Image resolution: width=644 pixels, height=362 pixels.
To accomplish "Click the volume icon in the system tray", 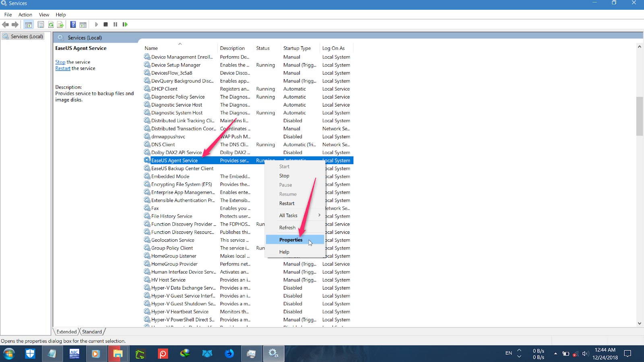I will [x=585, y=354].
